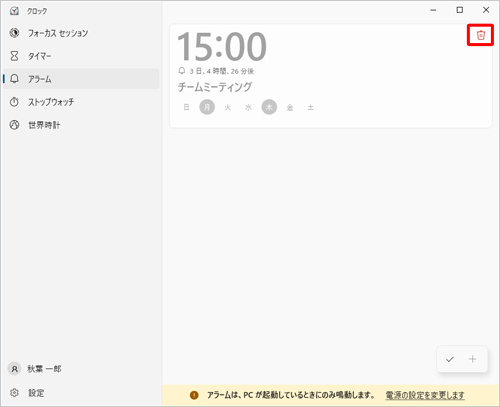Click the チームミーティング alarm name
This screenshot has height=407, width=500.
pyautogui.click(x=215, y=87)
